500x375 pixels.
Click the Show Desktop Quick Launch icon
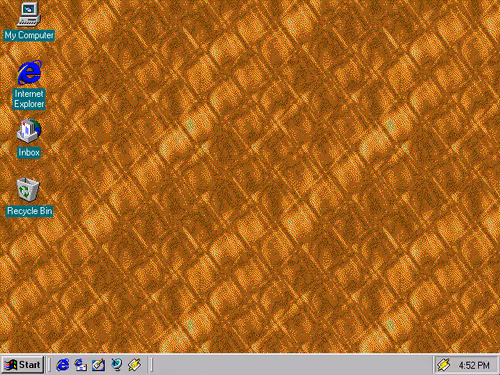click(98, 365)
